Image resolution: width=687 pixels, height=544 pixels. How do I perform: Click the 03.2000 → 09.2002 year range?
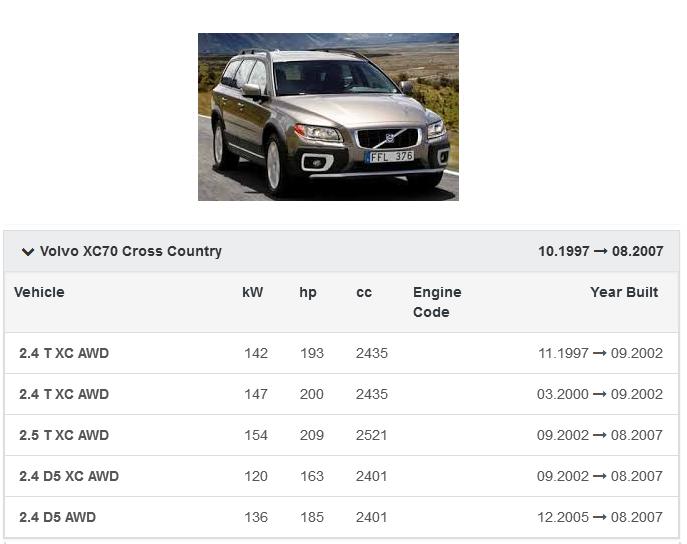(600, 394)
